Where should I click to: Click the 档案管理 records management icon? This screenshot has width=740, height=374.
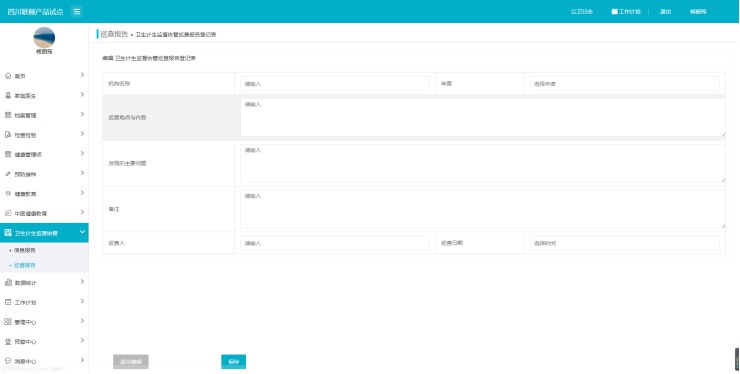pyautogui.click(x=8, y=115)
